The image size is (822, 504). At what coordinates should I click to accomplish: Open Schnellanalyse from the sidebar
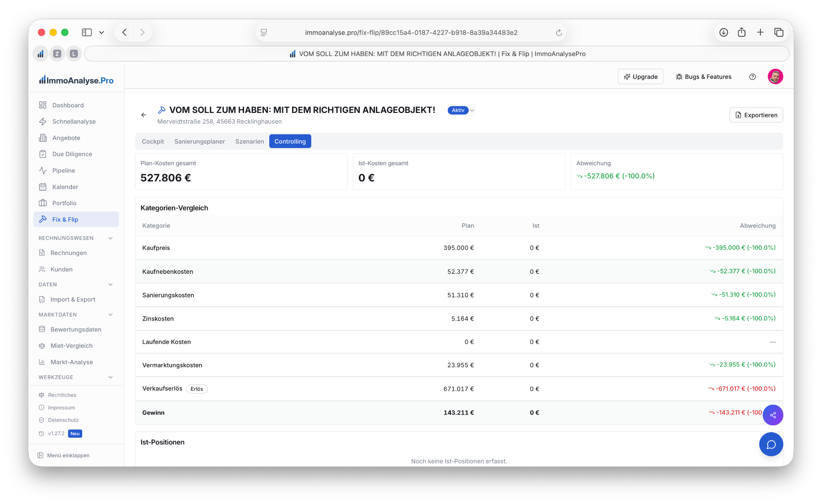click(x=76, y=122)
